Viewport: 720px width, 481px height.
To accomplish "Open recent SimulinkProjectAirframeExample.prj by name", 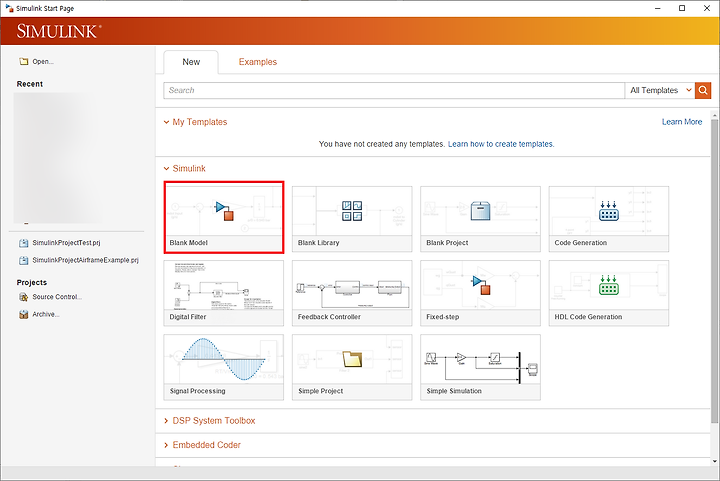I will [85, 260].
